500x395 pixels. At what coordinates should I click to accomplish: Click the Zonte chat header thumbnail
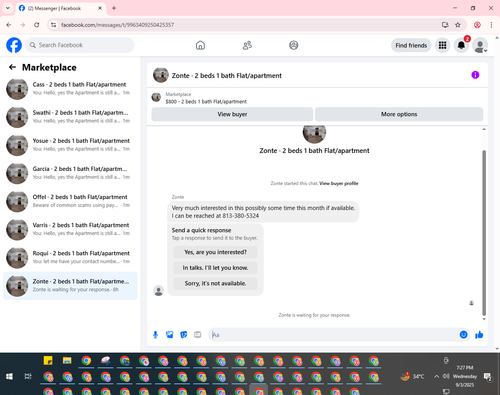[x=161, y=75]
